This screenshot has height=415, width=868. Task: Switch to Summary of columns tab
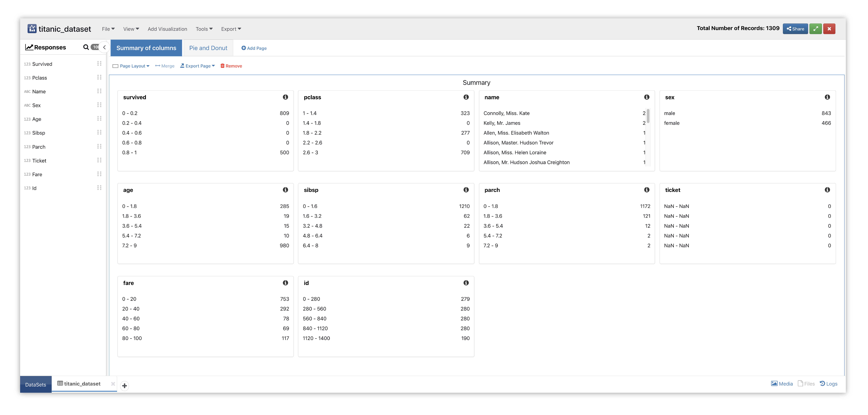146,48
